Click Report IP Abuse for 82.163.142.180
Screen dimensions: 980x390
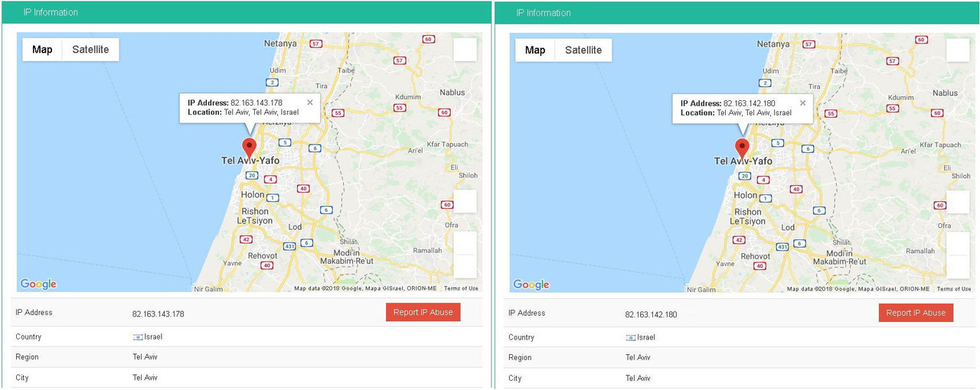[x=916, y=313]
